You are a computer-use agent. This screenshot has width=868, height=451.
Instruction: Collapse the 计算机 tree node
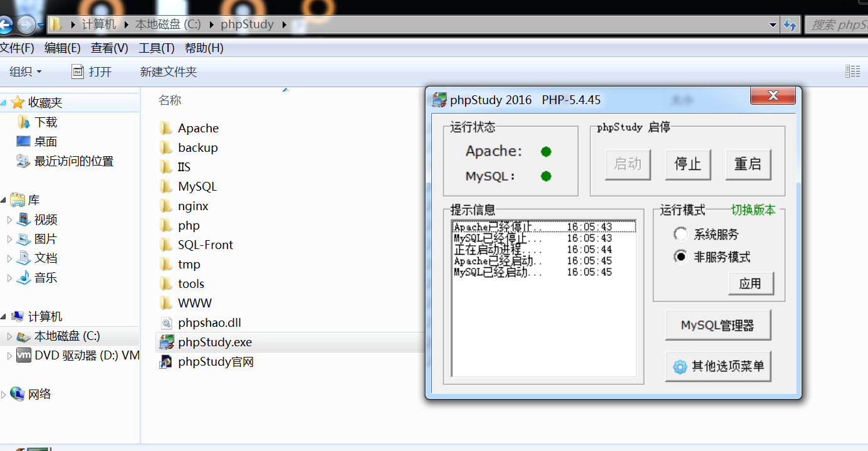click(4, 317)
